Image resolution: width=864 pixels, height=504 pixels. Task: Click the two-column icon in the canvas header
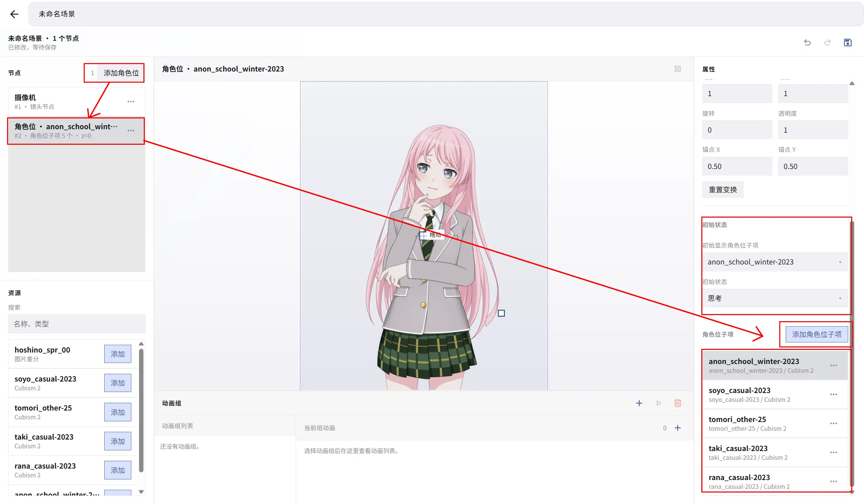677,69
